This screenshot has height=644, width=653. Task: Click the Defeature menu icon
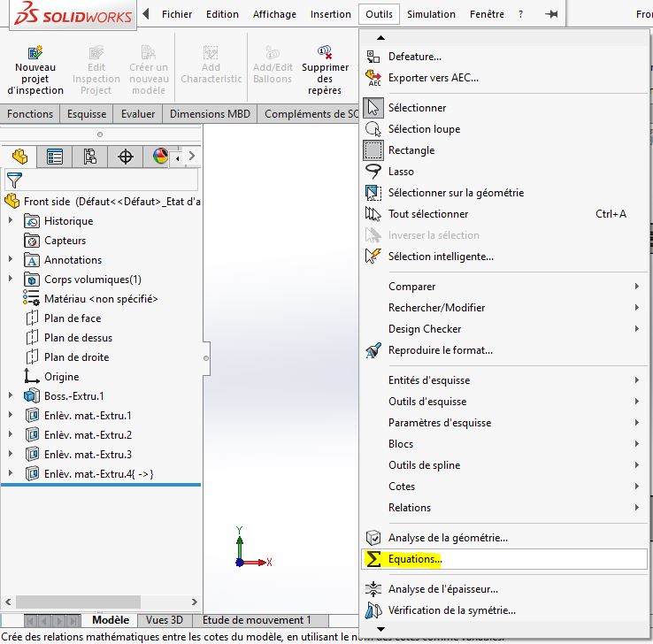(373, 57)
